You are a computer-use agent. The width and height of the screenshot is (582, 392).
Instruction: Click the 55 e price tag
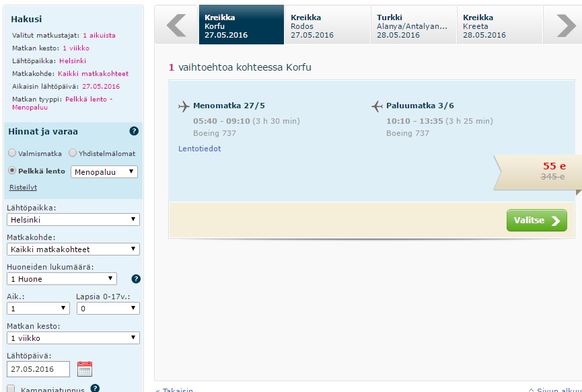554,166
